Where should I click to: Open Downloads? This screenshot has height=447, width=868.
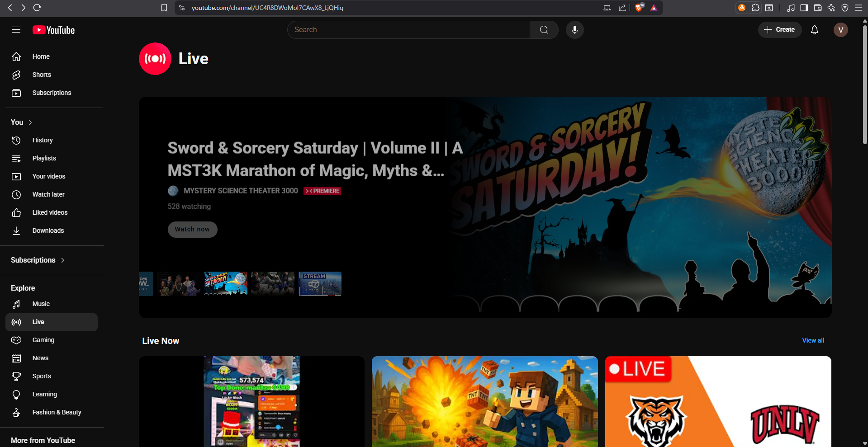tap(52, 231)
